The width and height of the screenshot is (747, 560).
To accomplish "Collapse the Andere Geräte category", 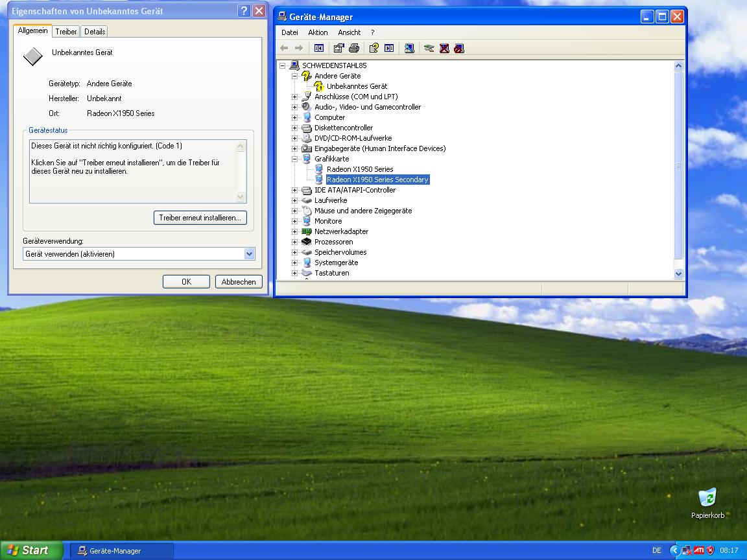I will (294, 76).
